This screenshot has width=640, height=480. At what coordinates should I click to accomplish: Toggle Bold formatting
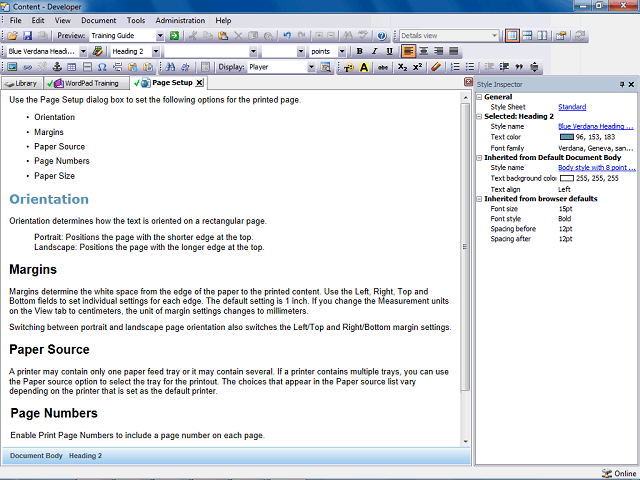click(359, 51)
